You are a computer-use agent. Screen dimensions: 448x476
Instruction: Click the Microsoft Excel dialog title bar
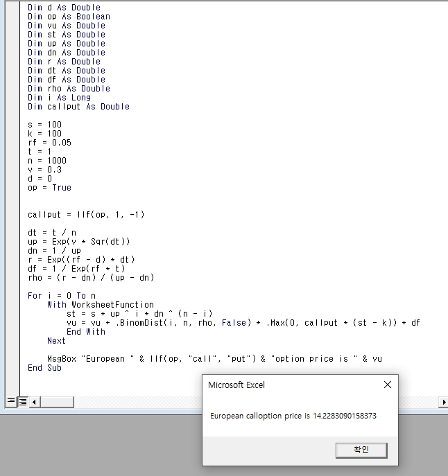[x=291, y=385]
